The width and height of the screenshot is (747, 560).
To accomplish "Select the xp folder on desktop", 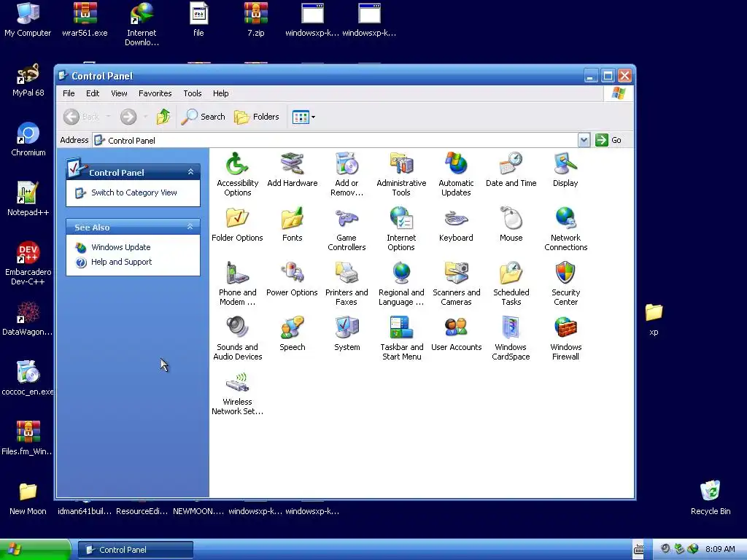I will [654, 319].
